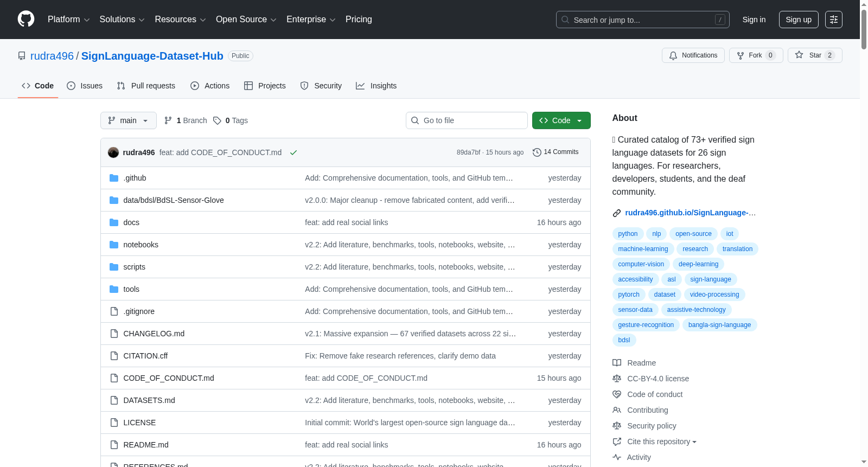Click the star icon to star repository

coord(799,55)
